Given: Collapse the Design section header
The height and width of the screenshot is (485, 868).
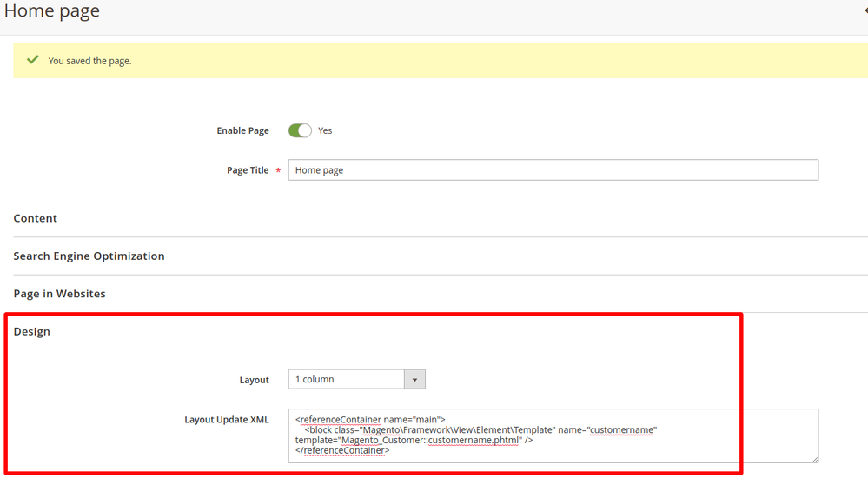Looking at the screenshot, I should (32, 331).
